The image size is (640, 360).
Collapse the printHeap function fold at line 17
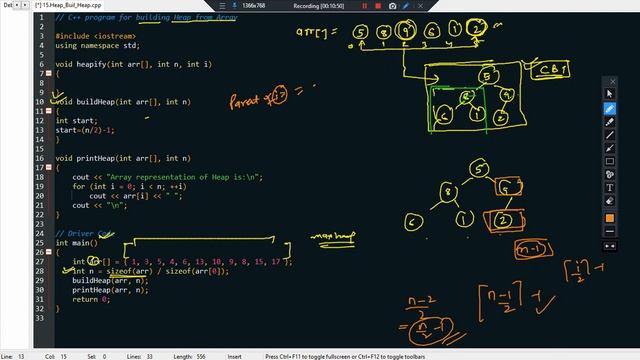point(49,167)
